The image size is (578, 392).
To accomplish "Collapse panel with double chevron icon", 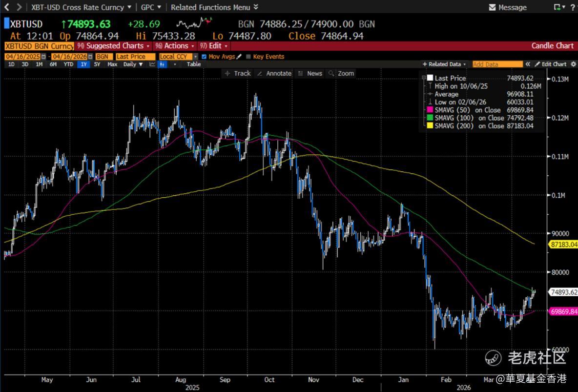I will (x=528, y=64).
